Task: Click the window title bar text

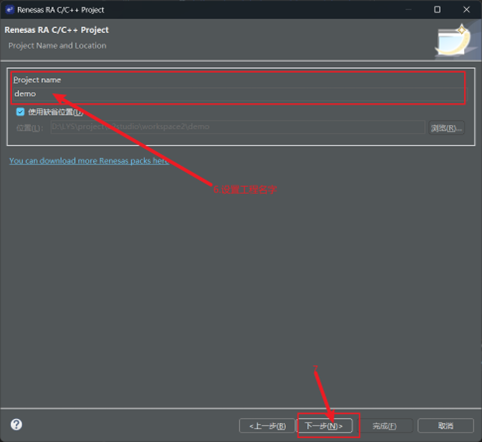Action: coord(61,10)
